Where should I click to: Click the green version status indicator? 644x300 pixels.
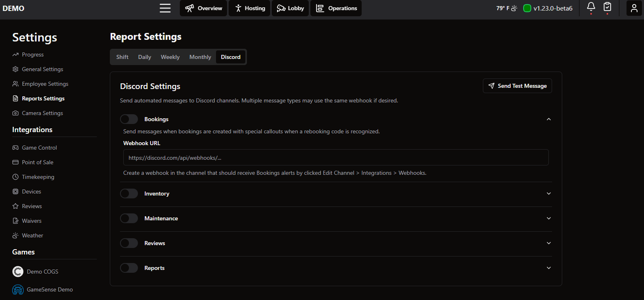coord(527,8)
